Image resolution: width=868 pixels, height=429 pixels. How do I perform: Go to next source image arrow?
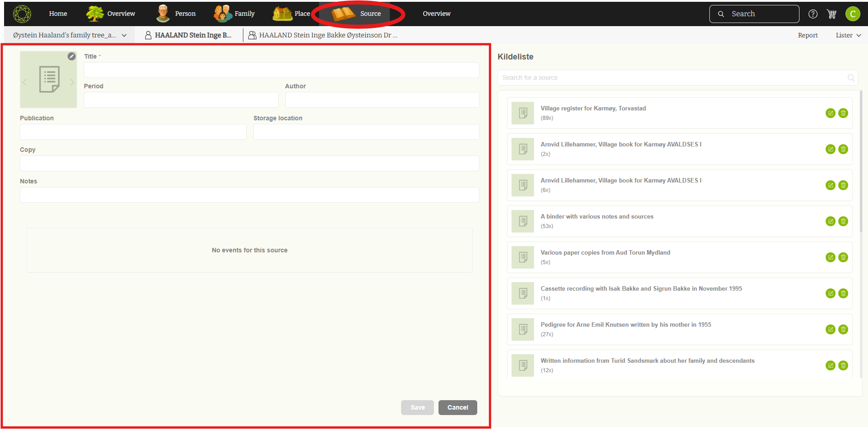[72, 82]
